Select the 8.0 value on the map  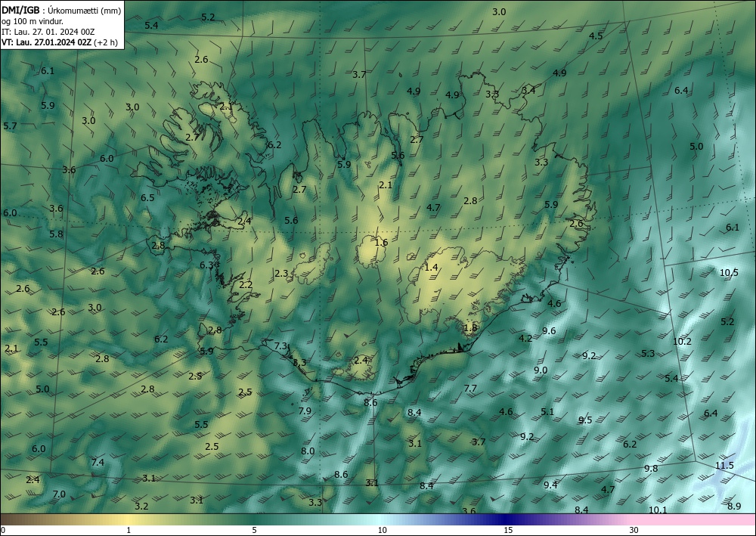[308, 451]
